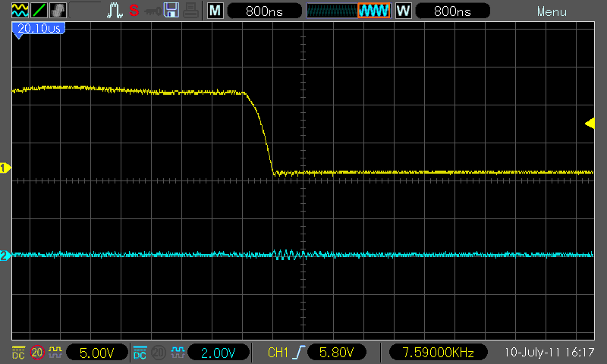607x364 pixels.
Task: Click the yellow CH1 probe square wave icon
Action: 55,352
